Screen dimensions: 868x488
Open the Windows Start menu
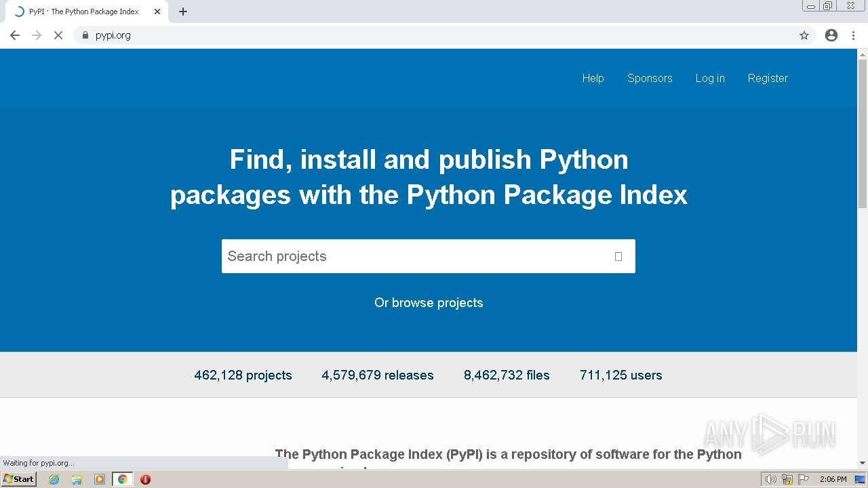[19, 479]
